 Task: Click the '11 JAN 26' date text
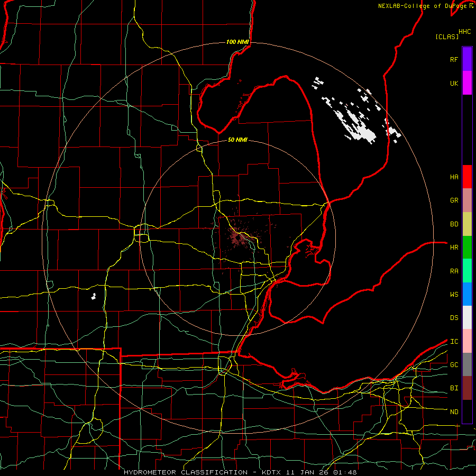[x=308, y=472]
